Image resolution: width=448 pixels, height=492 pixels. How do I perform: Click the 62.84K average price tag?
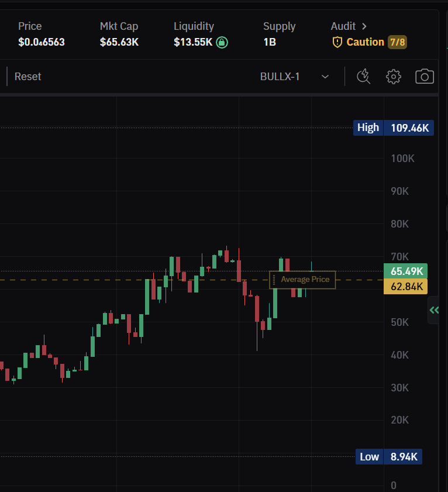pos(405,287)
